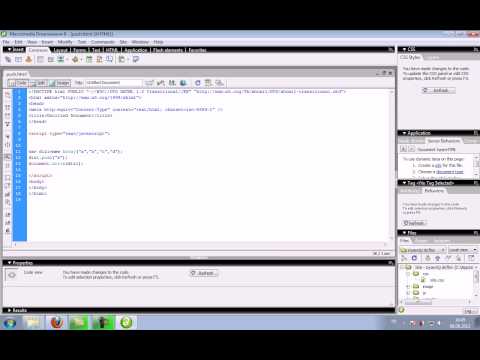Click the Hyperlink insert icon
The image size is (480, 360).
8,60
